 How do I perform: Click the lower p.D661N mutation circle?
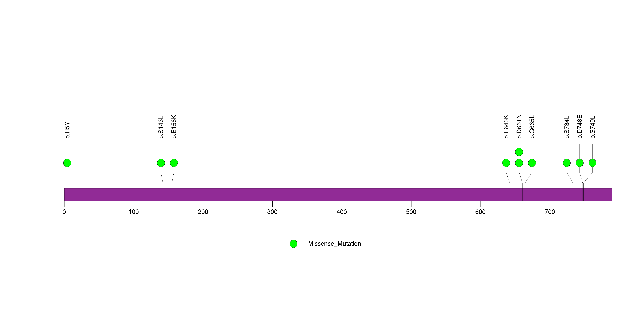pos(519,163)
